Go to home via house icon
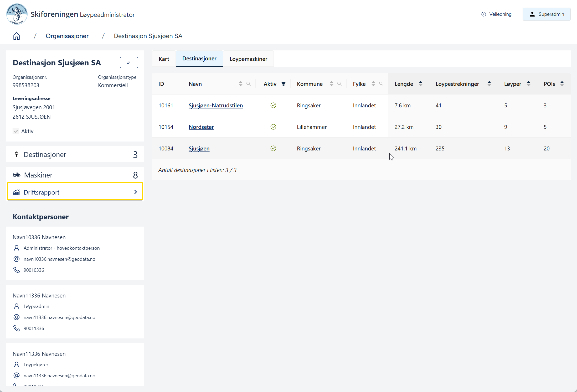Viewport: 577px width, 392px height. pos(17,36)
